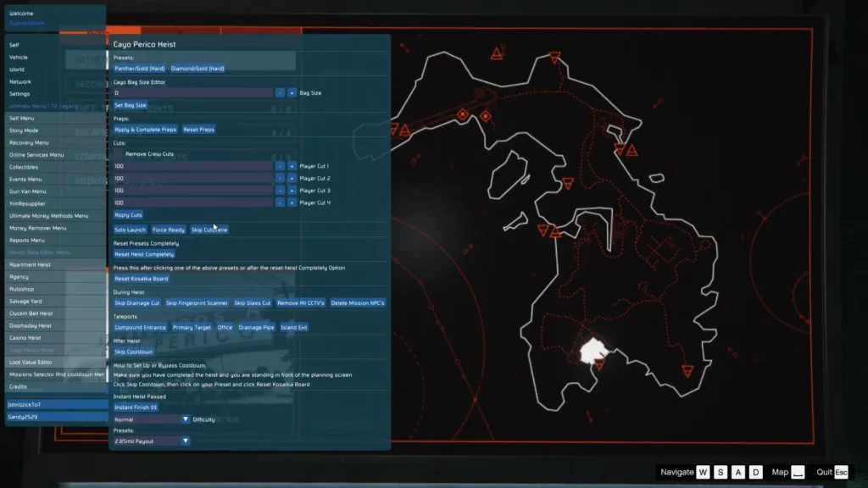This screenshot has height=488, width=868.
Task: Click the D navigate key icon
Action: (x=755, y=472)
